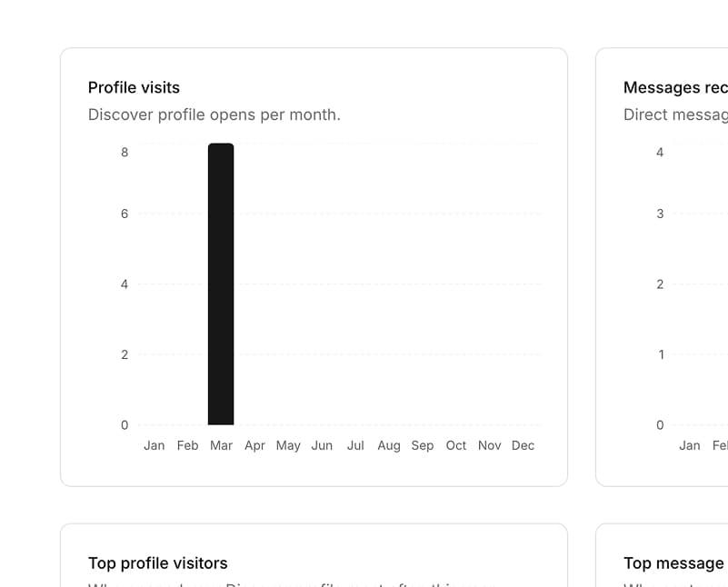
Task: Click the "Top profile visitors" heading
Action: 157,563
